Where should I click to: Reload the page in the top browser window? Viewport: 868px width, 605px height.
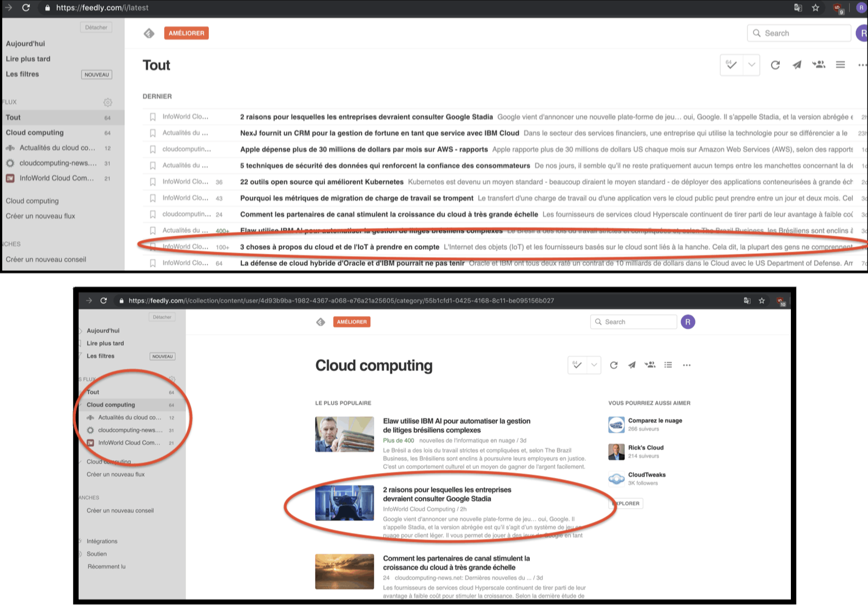pos(26,8)
